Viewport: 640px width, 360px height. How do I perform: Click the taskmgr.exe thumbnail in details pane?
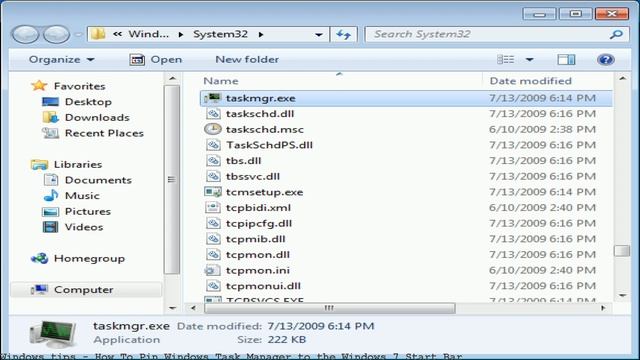tap(53, 333)
